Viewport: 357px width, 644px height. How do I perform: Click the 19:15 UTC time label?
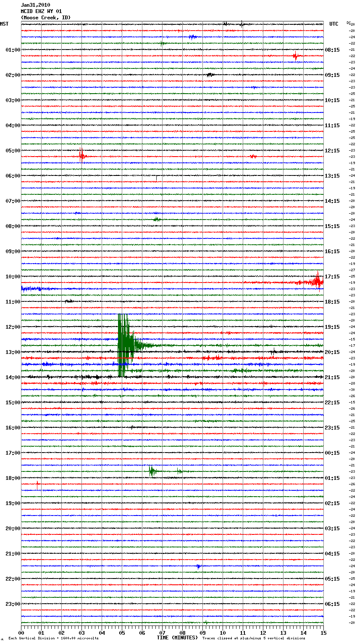(332, 327)
